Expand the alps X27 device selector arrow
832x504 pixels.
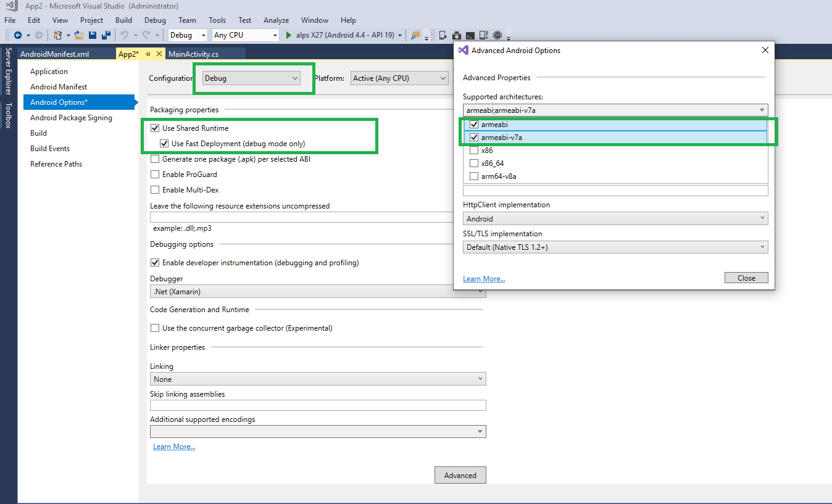pos(400,36)
